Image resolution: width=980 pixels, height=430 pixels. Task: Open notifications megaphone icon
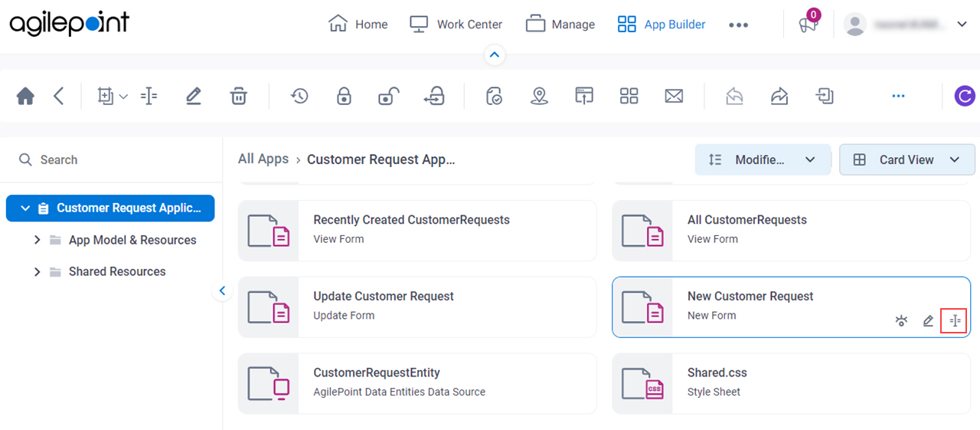point(808,23)
